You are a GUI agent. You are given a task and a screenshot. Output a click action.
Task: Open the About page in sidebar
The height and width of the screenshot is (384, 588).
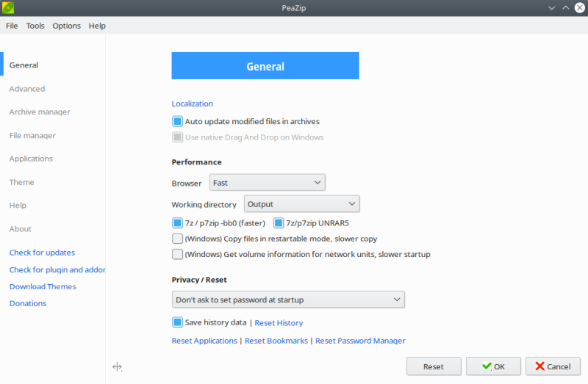(21, 229)
